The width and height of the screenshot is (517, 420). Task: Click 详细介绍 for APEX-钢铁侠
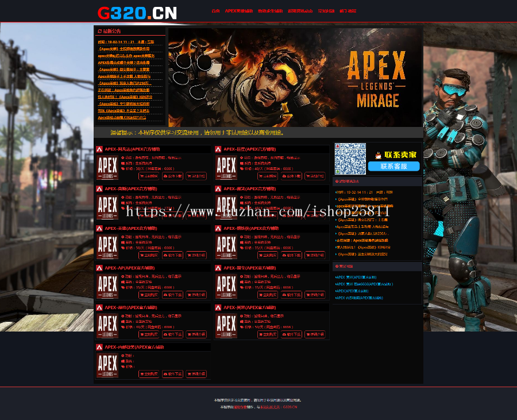[x=315, y=255]
